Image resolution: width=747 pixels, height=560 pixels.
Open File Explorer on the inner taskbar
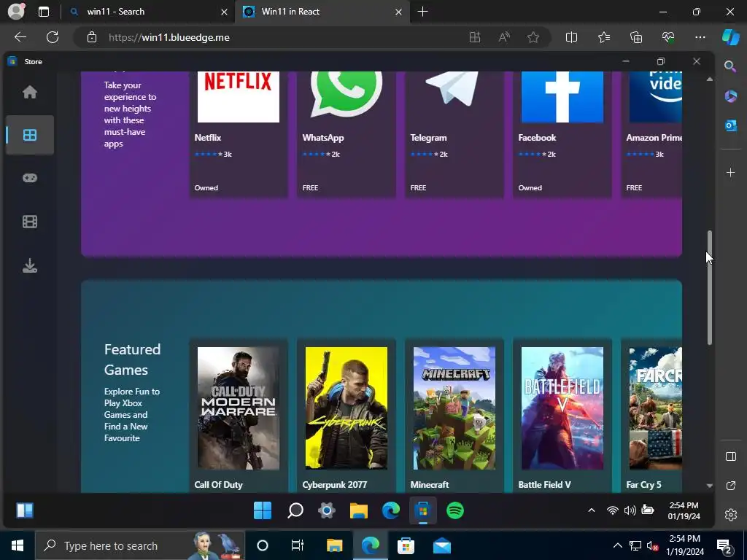click(x=359, y=510)
